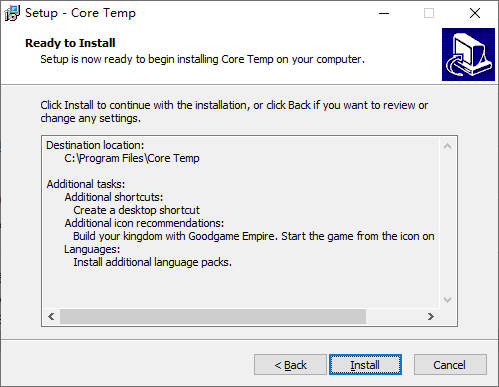Click the horizontal scrollbar left arrow

click(x=51, y=316)
